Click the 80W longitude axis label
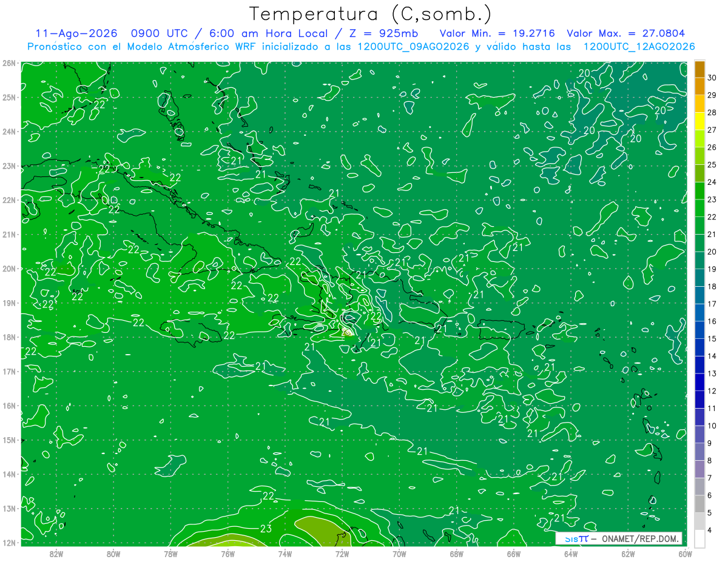 113,554
